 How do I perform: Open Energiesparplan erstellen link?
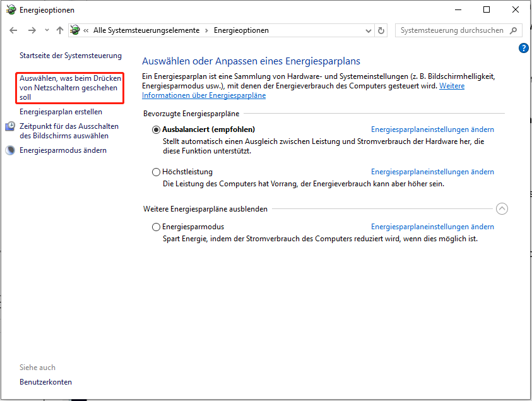point(61,112)
